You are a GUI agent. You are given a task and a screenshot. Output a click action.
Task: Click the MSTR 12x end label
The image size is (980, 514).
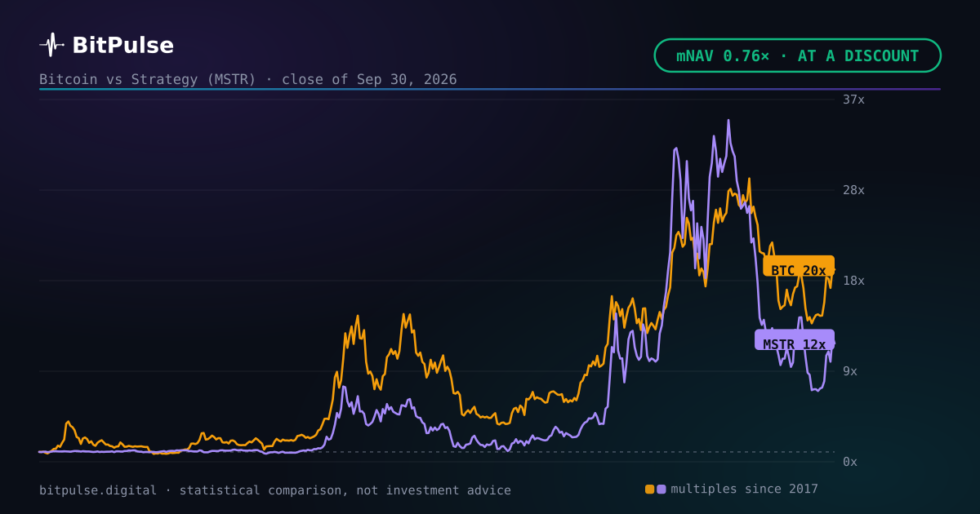[795, 340]
